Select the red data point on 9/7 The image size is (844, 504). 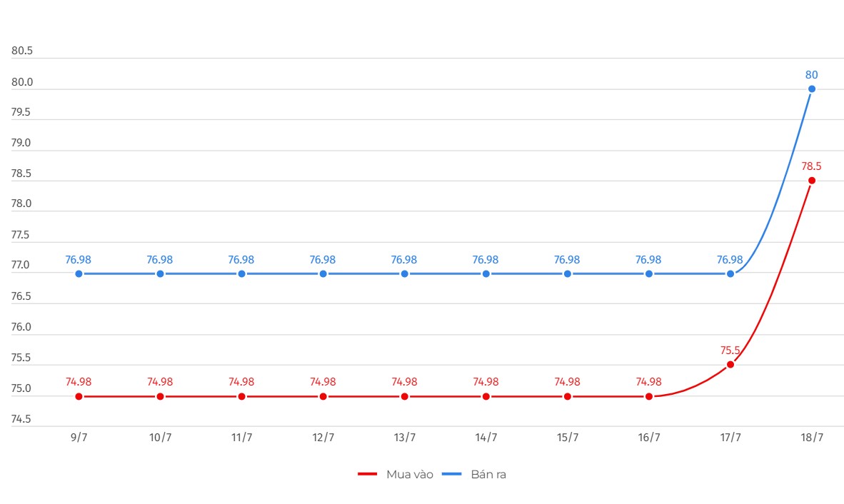pos(79,396)
